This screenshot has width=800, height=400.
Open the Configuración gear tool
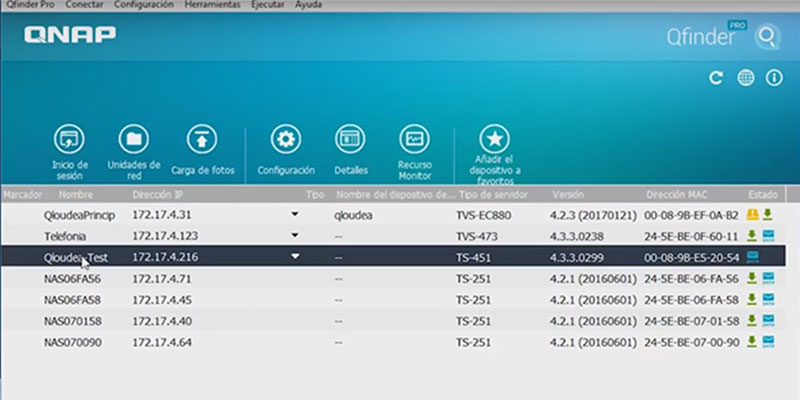[x=286, y=139]
